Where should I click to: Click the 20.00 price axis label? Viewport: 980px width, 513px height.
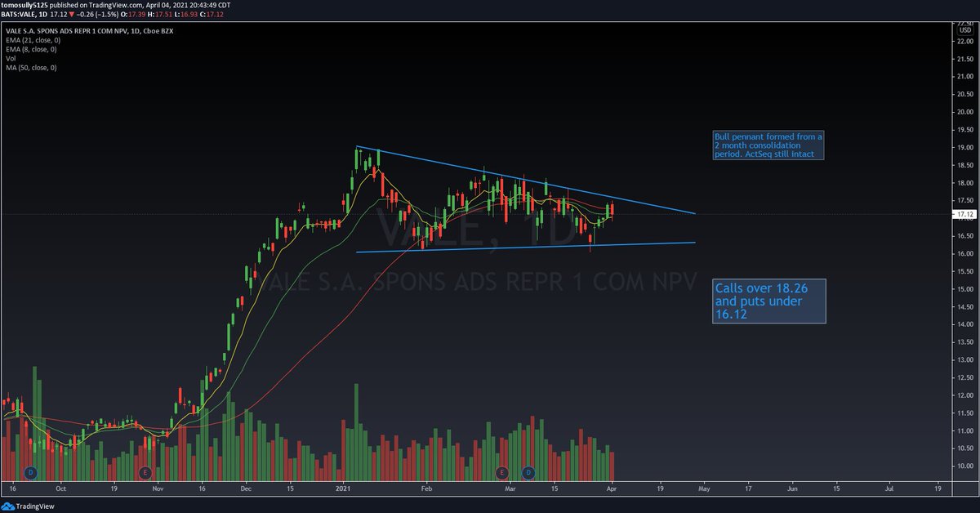pyautogui.click(x=964, y=112)
